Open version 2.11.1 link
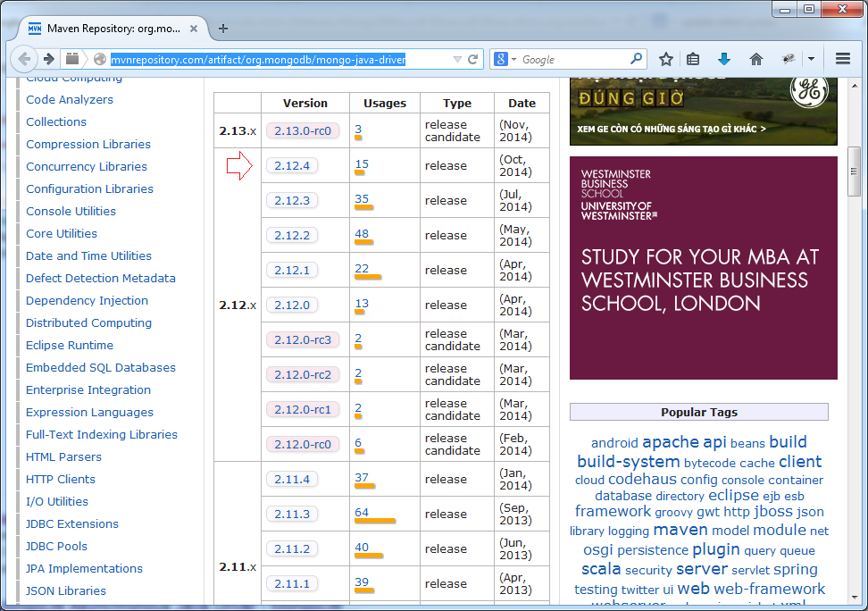The image size is (868, 611). click(292, 584)
